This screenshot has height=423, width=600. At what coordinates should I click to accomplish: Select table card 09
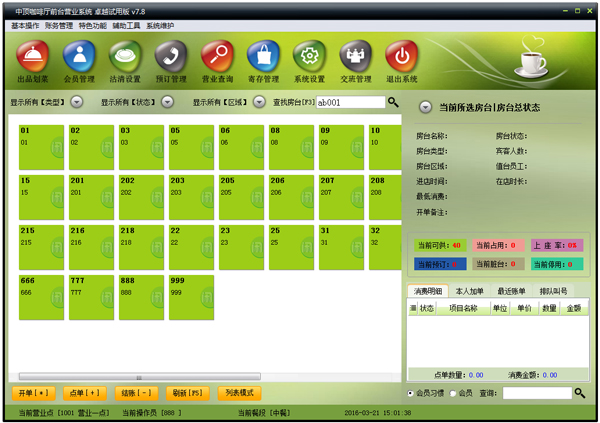pyautogui.click(x=341, y=147)
